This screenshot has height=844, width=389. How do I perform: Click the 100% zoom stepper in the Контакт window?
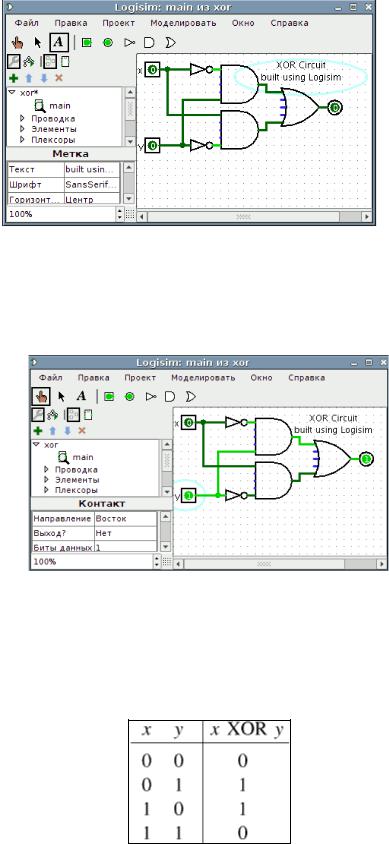pyautogui.click(x=157, y=561)
